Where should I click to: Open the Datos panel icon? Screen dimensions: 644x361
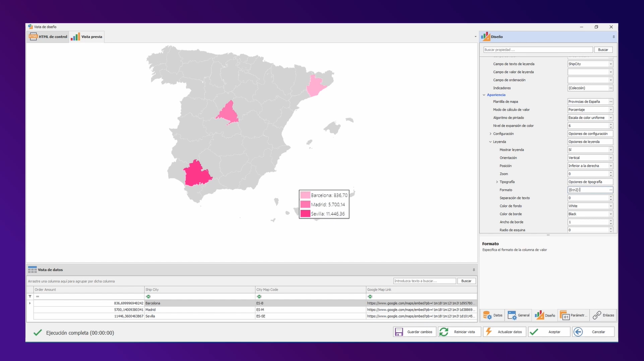(492, 315)
